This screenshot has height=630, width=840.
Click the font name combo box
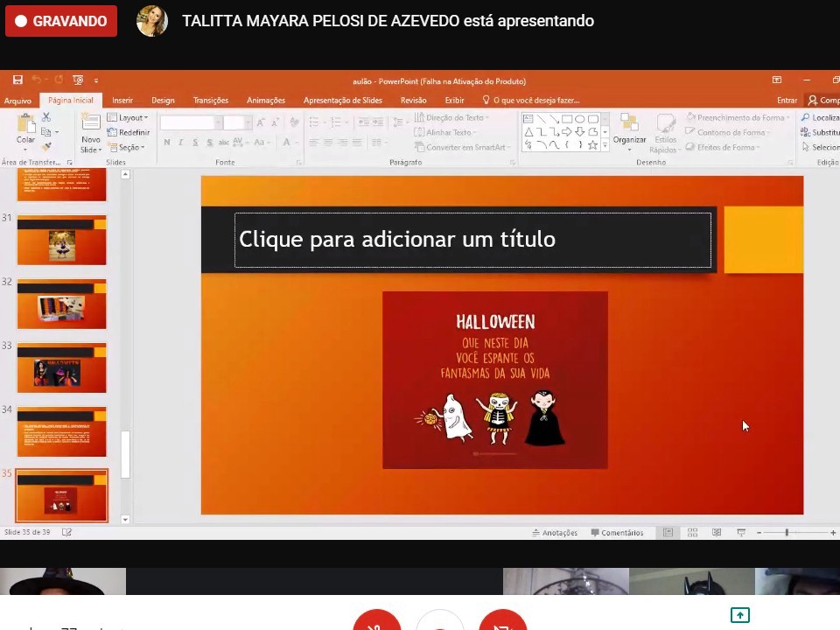(192, 122)
